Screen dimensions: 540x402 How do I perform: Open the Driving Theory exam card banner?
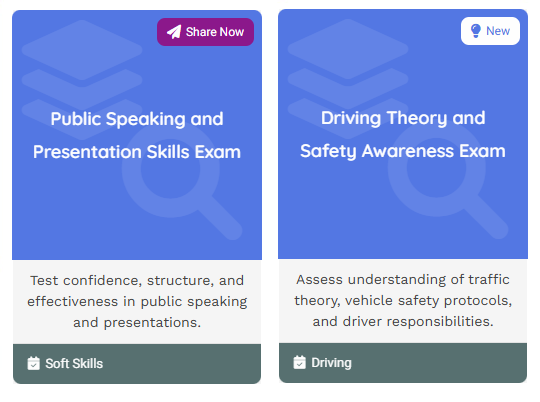(403, 134)
